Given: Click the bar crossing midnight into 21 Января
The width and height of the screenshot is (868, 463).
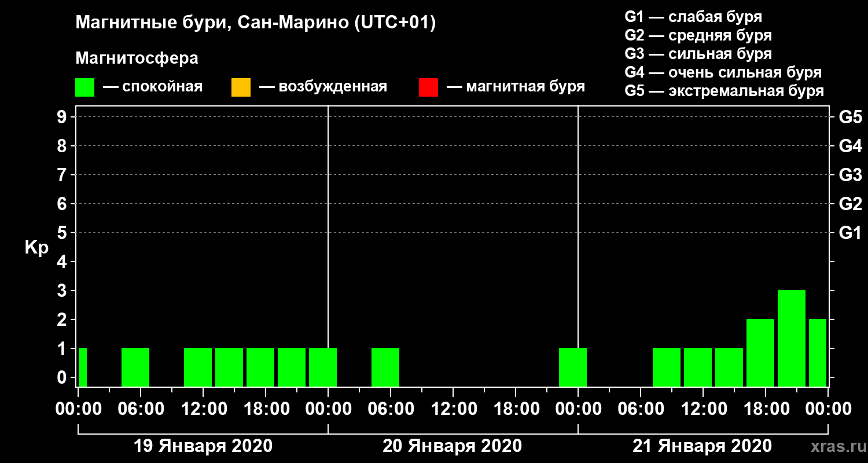Looking at the screenshot, I should (x=573, y=367).
